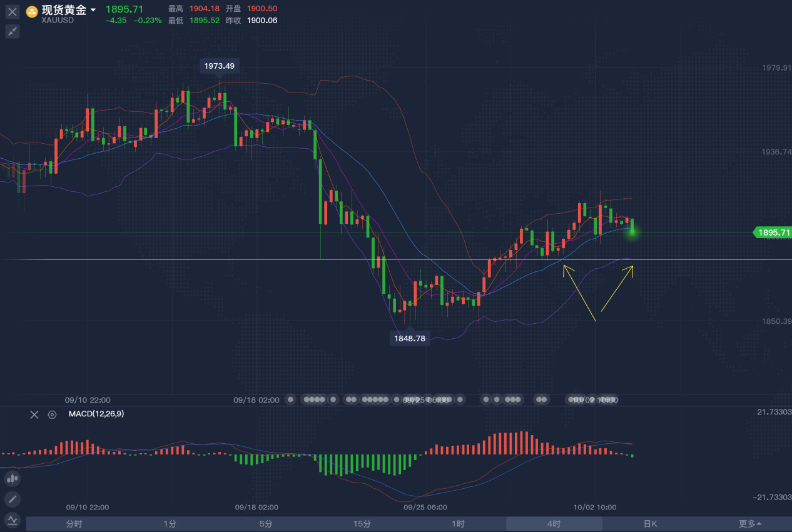Viewport: 792px width, 532px height.
Task: Select the 1分 timeframe tab
Action: pos(170,524)
